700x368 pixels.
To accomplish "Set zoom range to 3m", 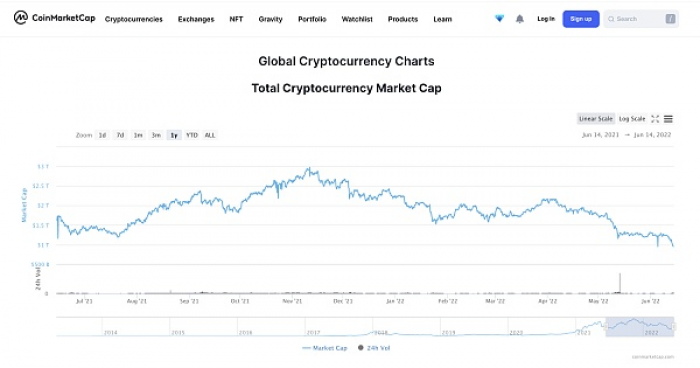I will coord(156,135).
